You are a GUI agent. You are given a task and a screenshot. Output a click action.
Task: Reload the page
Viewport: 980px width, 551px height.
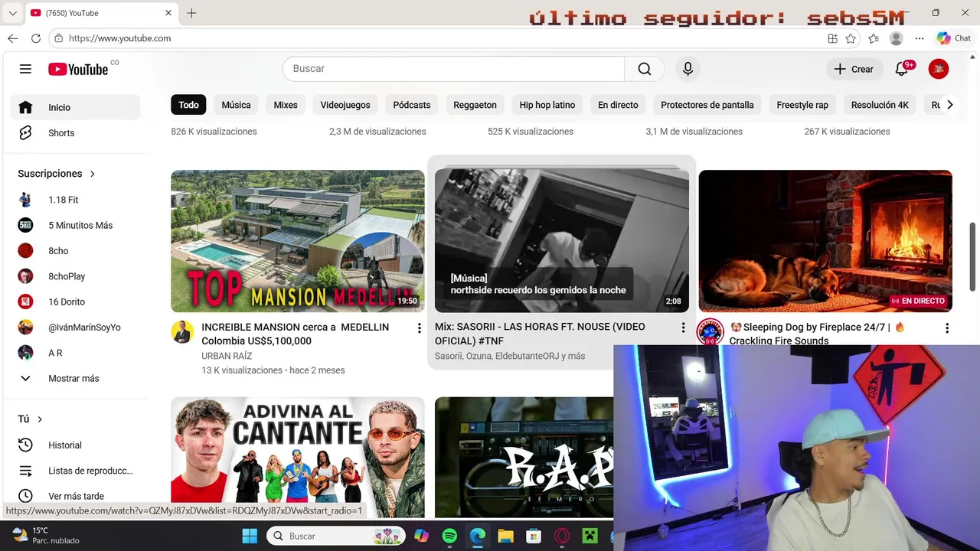click(x=36, y=38)
